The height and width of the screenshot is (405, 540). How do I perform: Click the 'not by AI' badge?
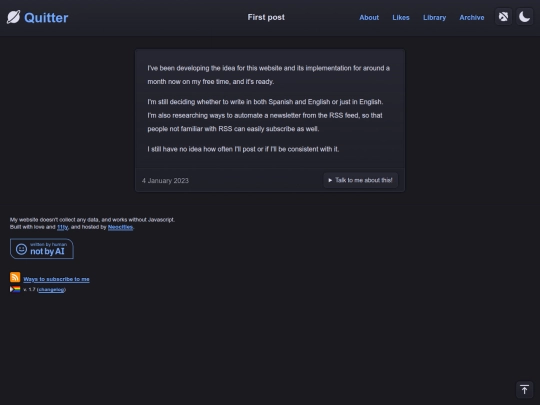42,249
